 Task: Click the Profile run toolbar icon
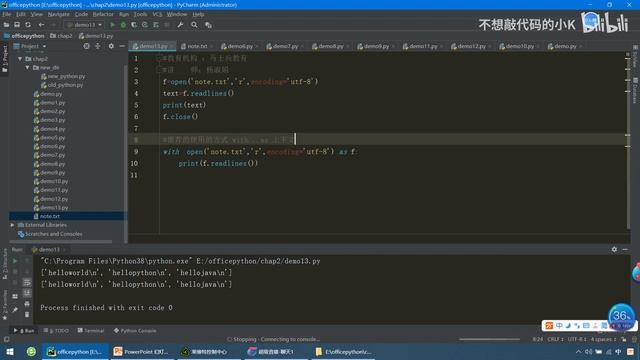[145, 25]
